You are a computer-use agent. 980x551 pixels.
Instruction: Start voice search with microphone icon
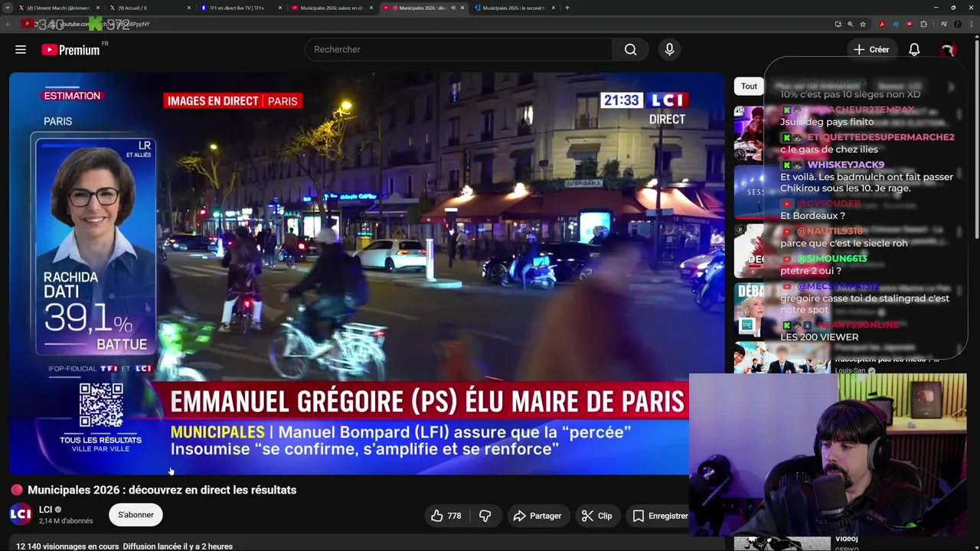669,50
